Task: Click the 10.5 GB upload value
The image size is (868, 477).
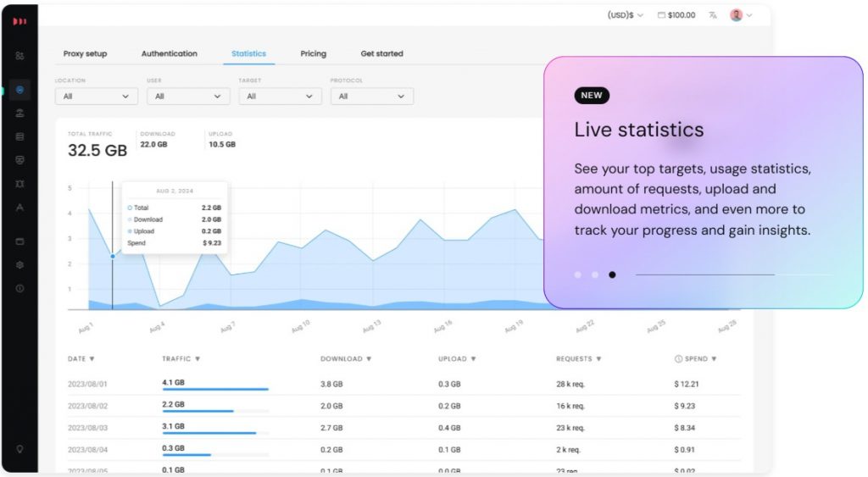Action: click(x=222, y=144)
